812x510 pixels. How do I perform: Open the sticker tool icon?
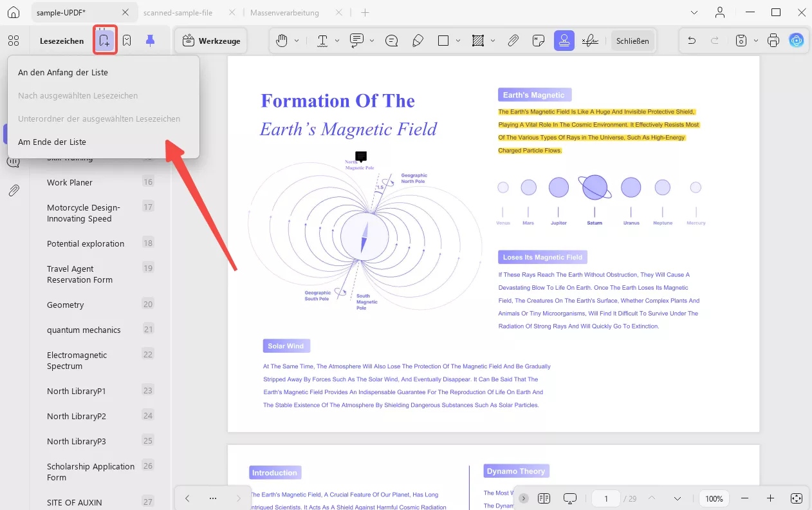tap(539, 41)
